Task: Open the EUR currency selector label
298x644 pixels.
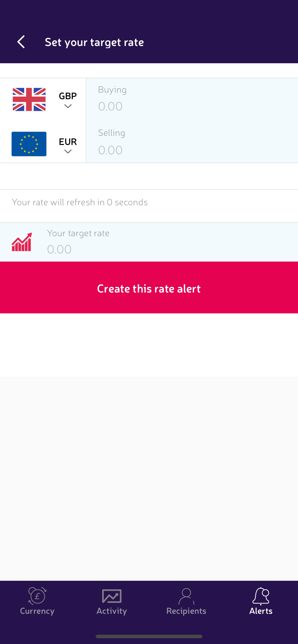Action: (x=68, y=142)
